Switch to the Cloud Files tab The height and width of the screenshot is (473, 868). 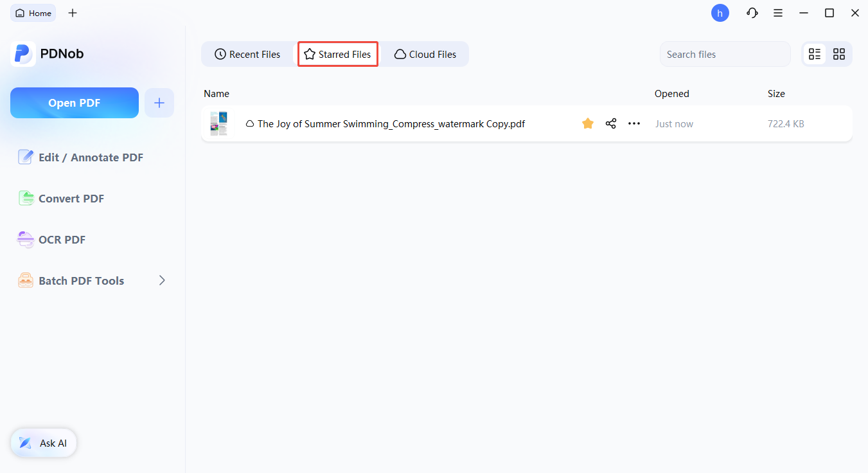point(425,54)
